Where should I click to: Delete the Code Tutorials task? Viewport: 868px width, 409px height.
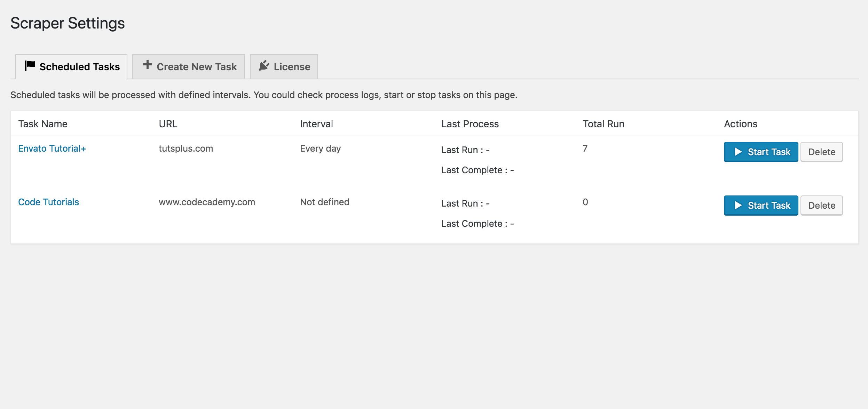[821, 206]
